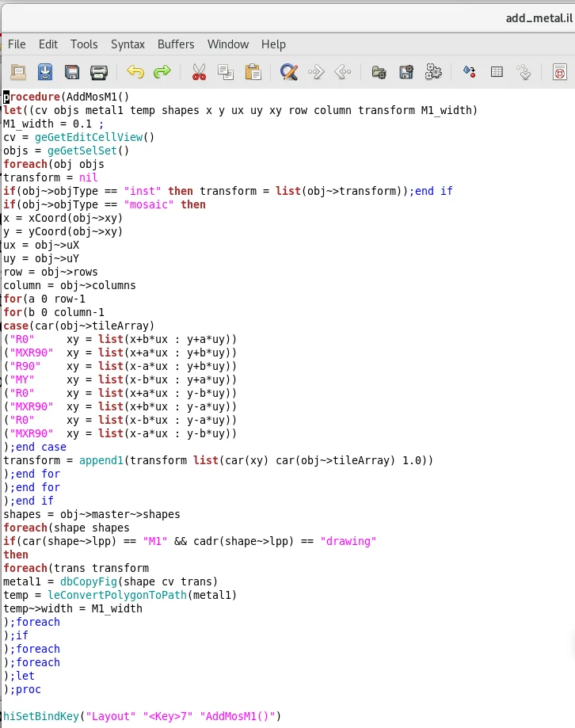575x728 pixels.
Task: Open Help via the lifesaver icon
Action: coord(560,72)
